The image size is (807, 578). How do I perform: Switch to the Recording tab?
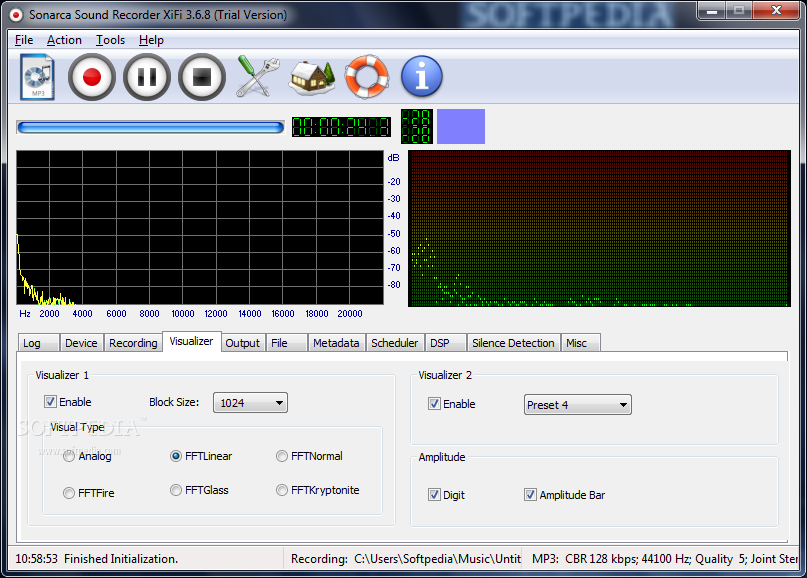[x=133, y=343]
